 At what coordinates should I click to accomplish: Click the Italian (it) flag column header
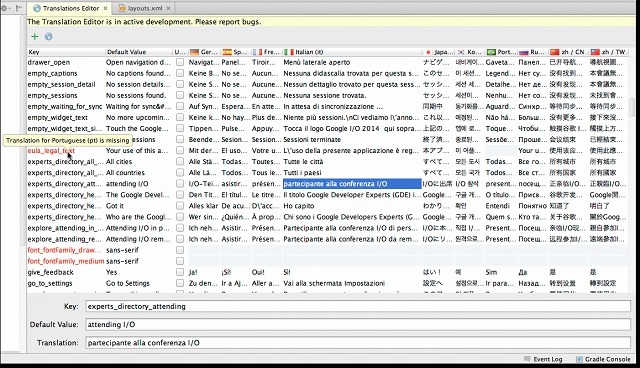pos(352,52)
